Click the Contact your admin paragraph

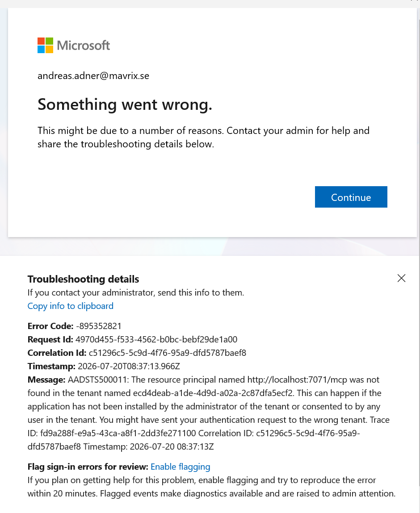coord(203,138)
